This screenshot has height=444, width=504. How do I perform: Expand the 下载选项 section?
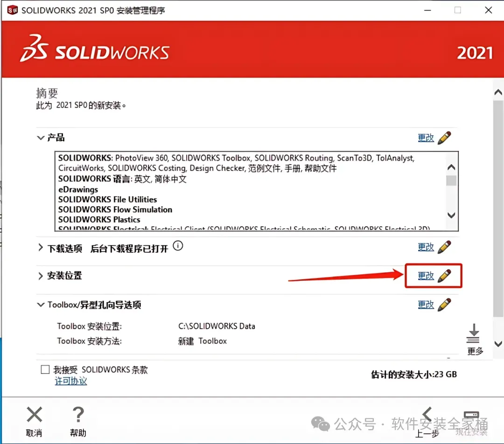[x=41, y=247]
